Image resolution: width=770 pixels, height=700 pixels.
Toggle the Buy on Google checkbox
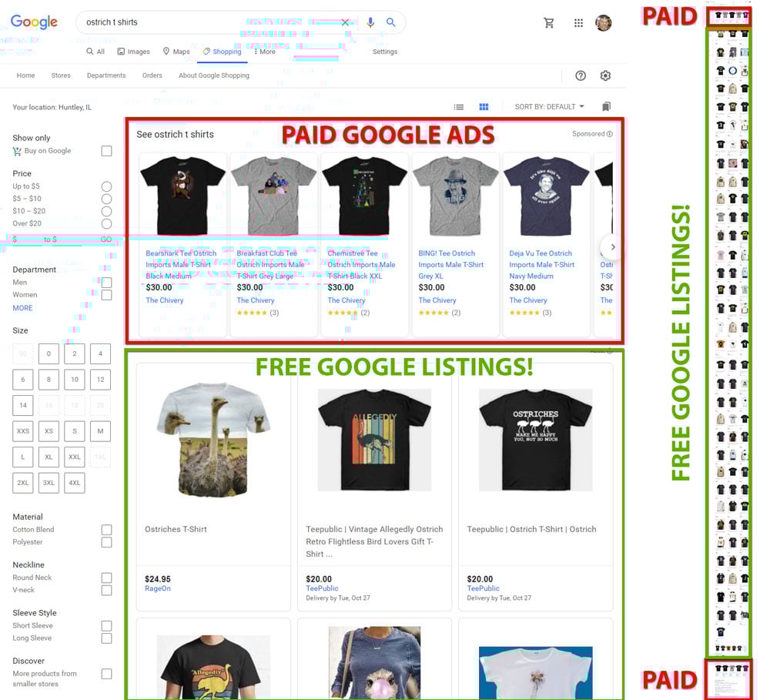106,151
